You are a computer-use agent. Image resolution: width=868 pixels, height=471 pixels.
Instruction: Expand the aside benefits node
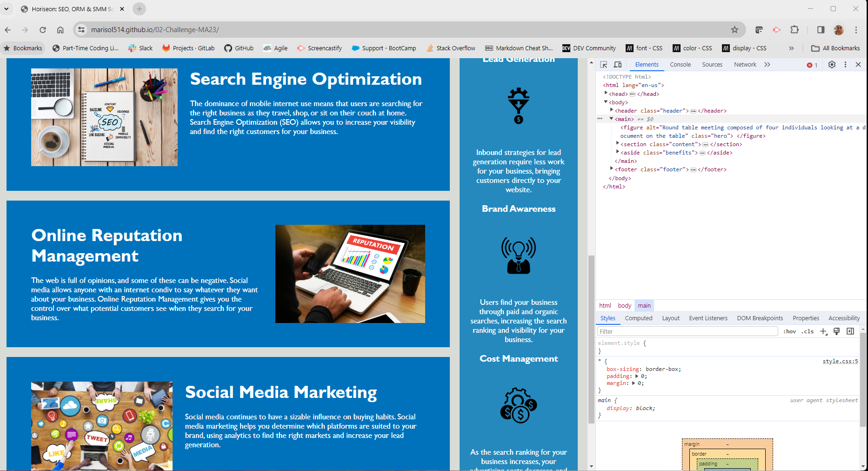[x=617, y=152]
